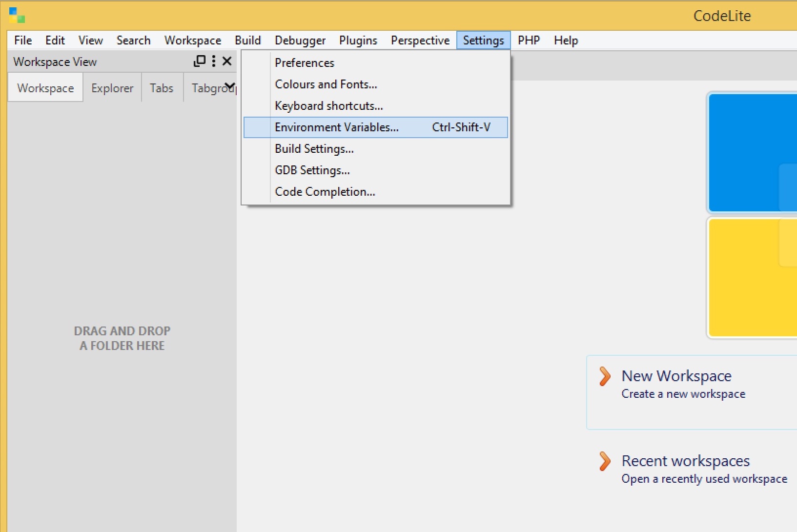Open the Build menu
The image size is (797, 532).
tap(248, 41)
